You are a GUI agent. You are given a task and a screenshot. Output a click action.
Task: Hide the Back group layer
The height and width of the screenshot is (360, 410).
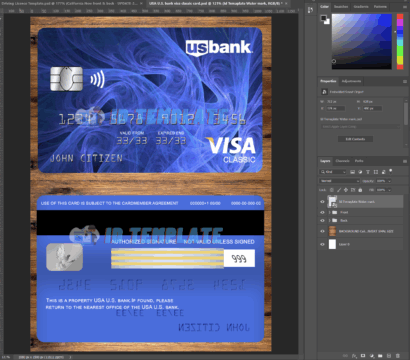tap(322, 221)
